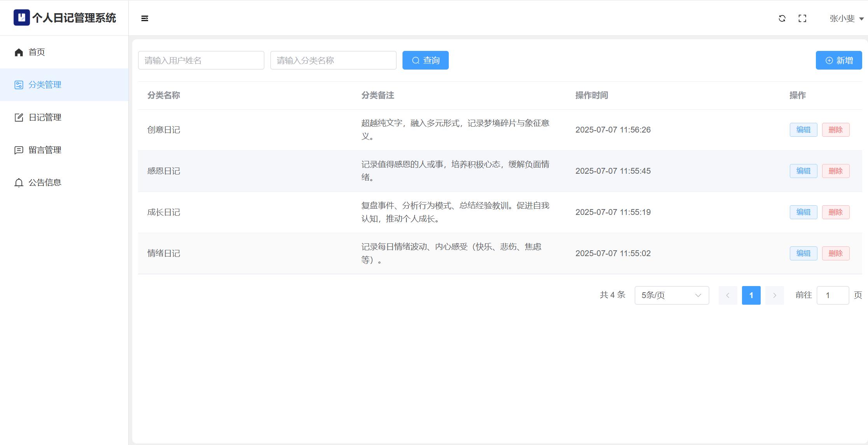This screenshot has height=445, width=868.
Task: Open 分类管理 menu item
Action: tap(45, 85)
